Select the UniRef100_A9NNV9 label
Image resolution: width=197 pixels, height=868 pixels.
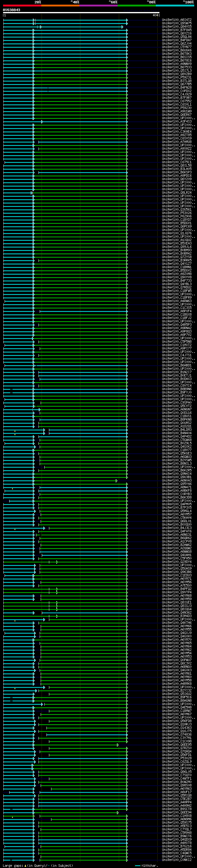pyautogui.click(x=177, y=64)
